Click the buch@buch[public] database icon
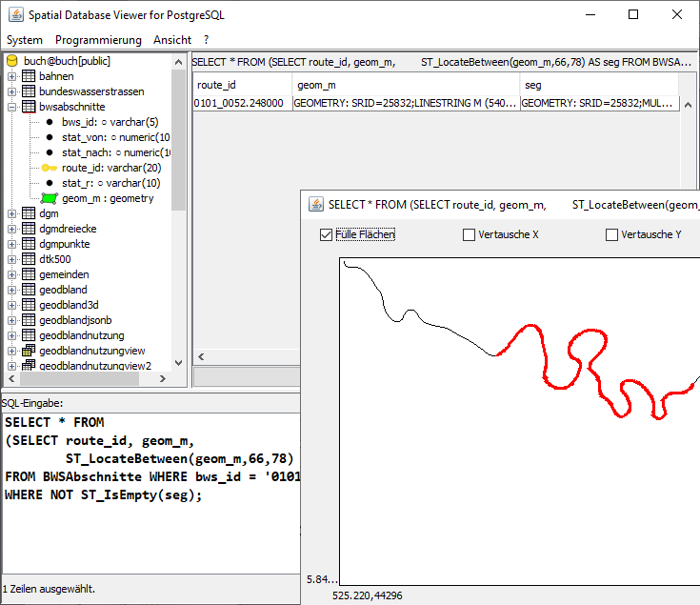The width and height of the screenshot is (700, 605). pos(12,61)
